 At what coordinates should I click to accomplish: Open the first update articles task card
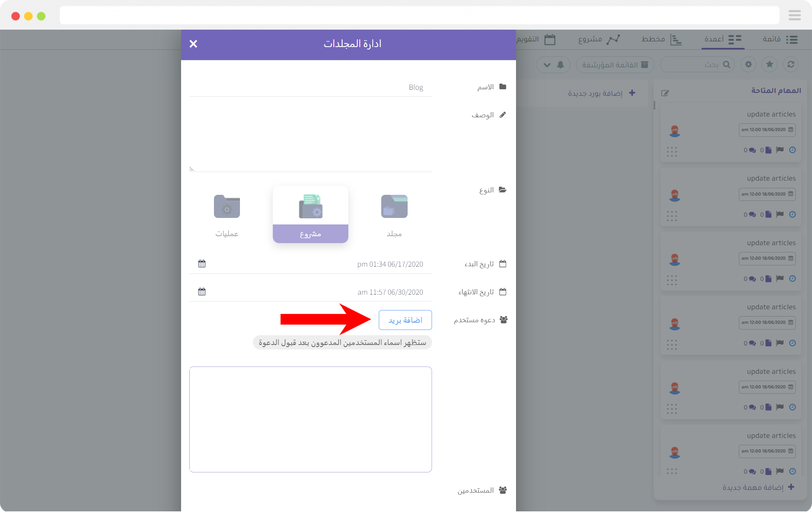pyautogui.click(x=731, y=133)
